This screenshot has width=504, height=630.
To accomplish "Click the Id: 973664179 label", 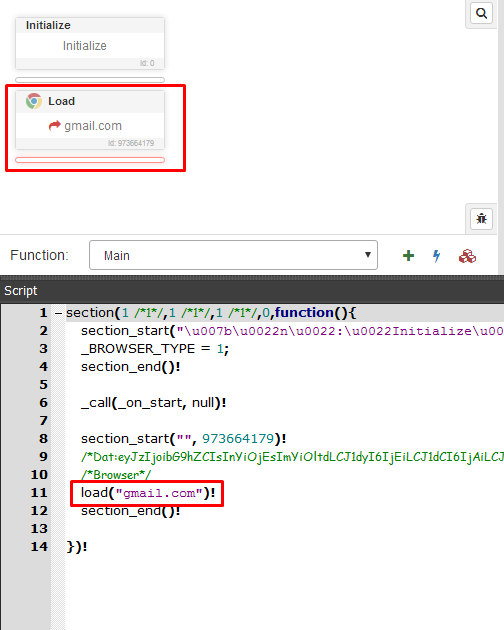I will [x=131, y=143].
